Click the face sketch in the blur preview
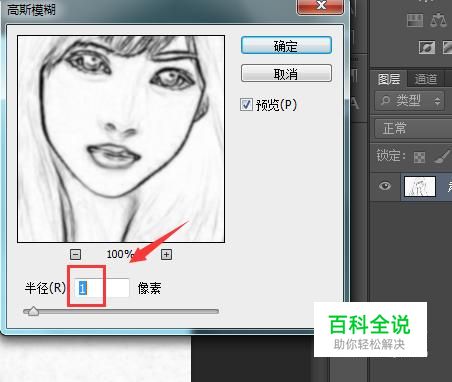 coord(121,139)
